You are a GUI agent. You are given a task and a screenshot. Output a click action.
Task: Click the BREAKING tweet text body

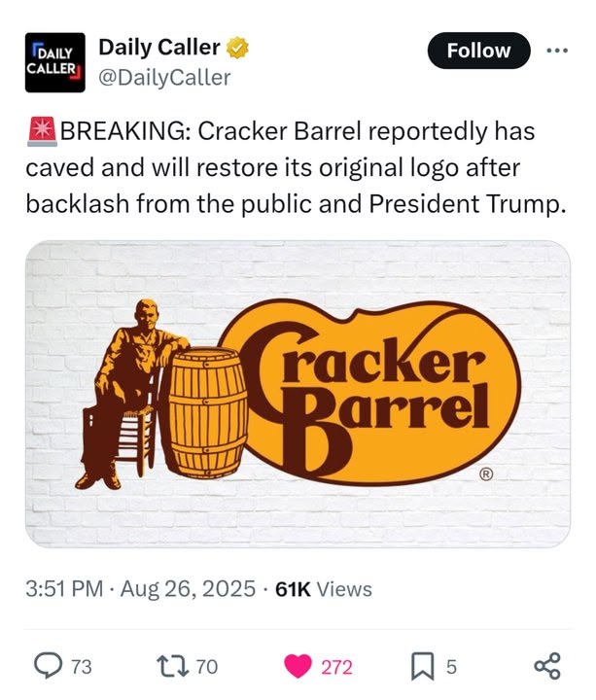[x=297, y=167]
